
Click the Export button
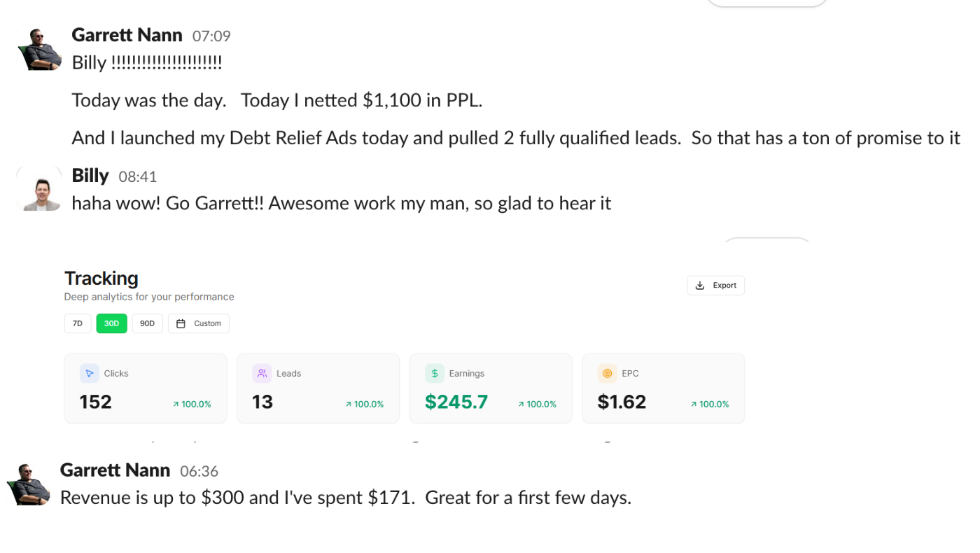[715, 286]
